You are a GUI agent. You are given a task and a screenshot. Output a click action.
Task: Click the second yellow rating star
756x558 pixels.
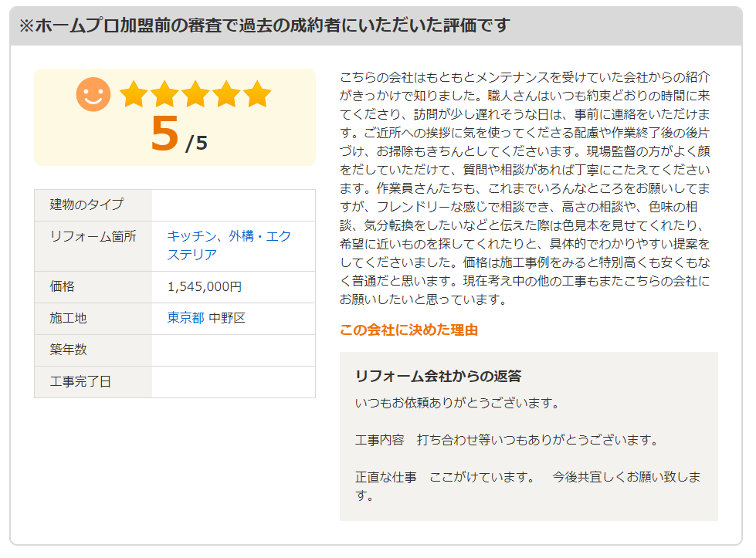pyautogui.click(x=164, y=94)
